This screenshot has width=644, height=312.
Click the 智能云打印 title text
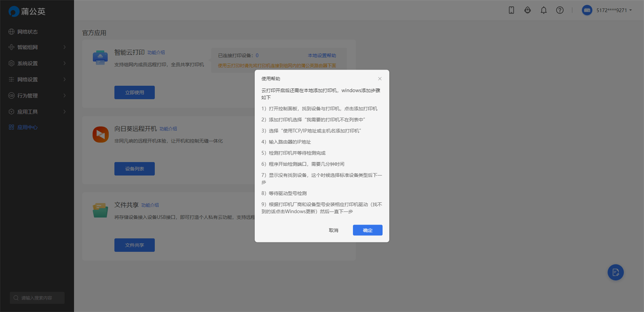pyautogui.click(x=129, y=52)
